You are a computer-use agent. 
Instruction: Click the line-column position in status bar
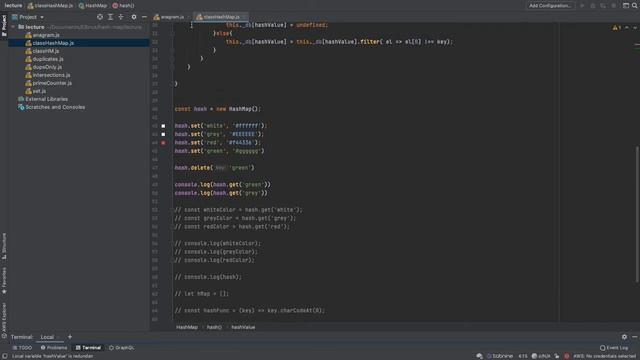[x=523, y=356]
